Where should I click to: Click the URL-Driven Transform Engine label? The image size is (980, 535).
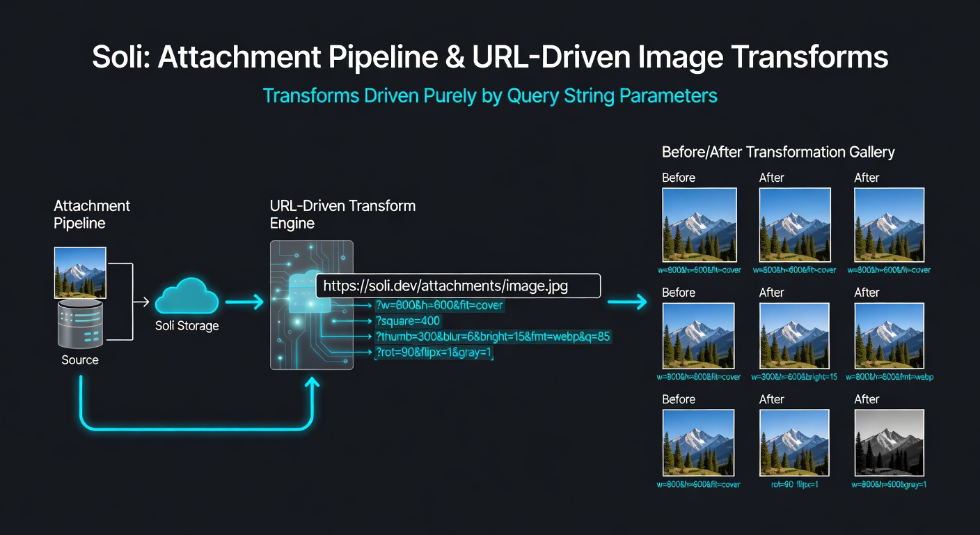coord(342,215)
